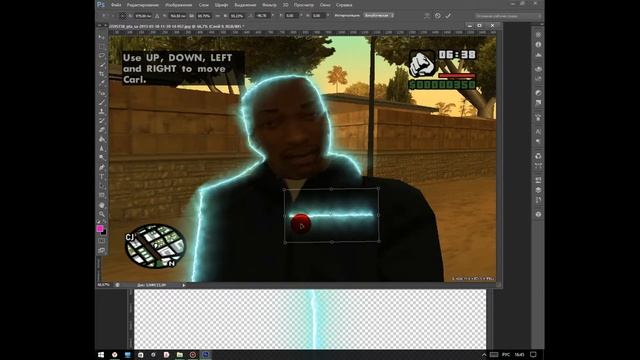Select the Healing Brush tool

102,93
